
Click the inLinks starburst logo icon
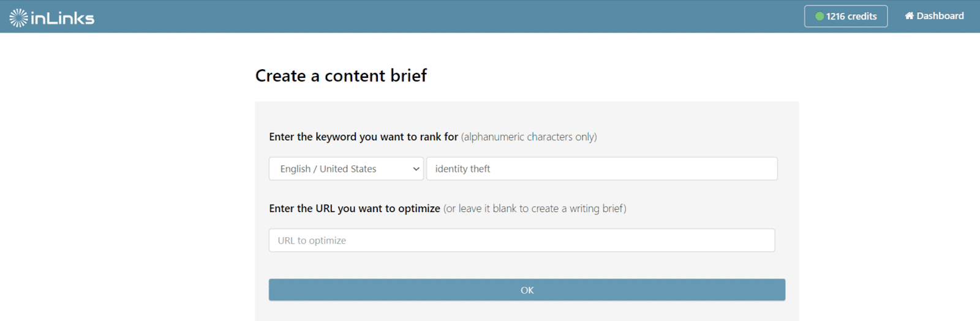click(18, 18)
